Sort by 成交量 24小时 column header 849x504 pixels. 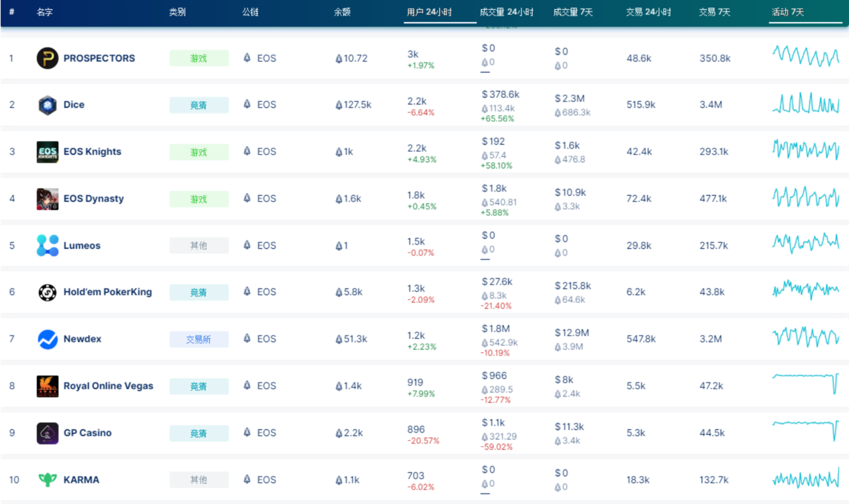506,12
